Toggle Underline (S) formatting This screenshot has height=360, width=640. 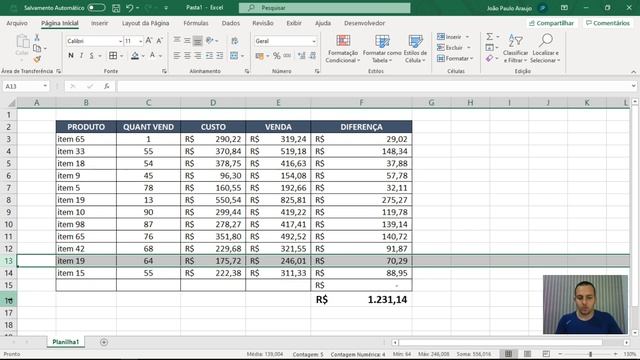[91, 56]
